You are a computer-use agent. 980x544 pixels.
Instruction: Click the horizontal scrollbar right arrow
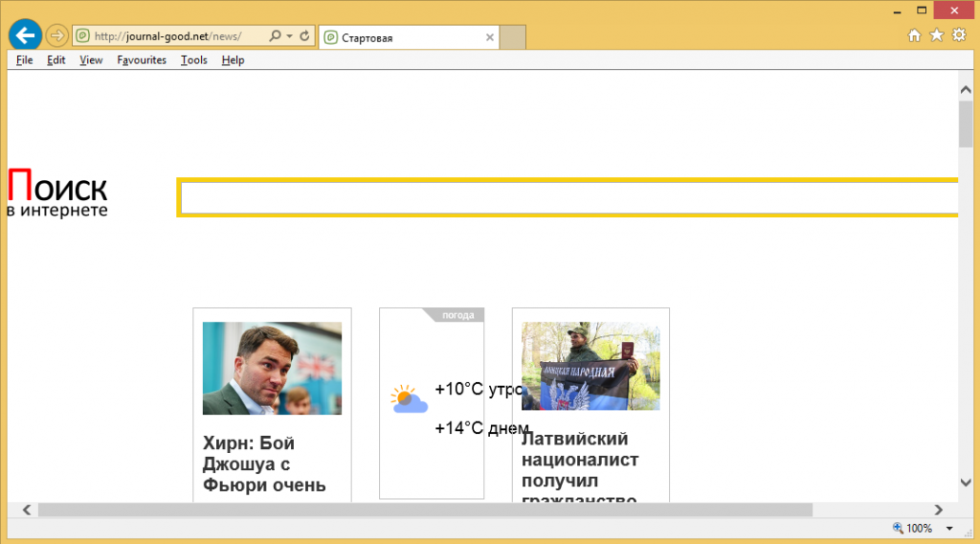939,510
